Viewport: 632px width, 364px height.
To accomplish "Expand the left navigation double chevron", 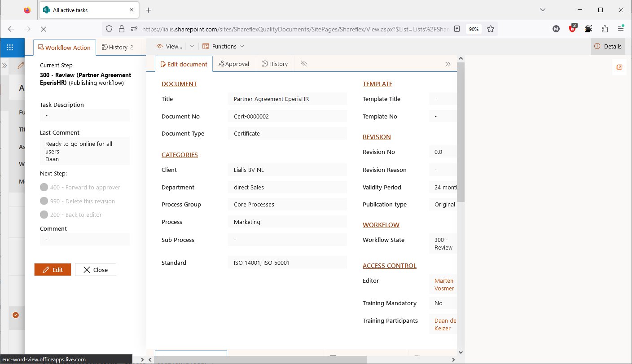I will tap(4, 66).
